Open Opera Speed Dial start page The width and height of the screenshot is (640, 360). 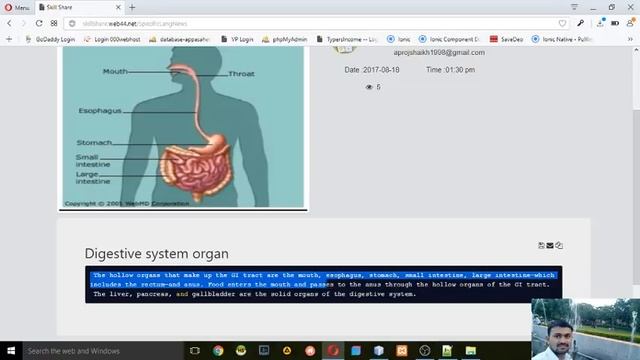[54, 24]
